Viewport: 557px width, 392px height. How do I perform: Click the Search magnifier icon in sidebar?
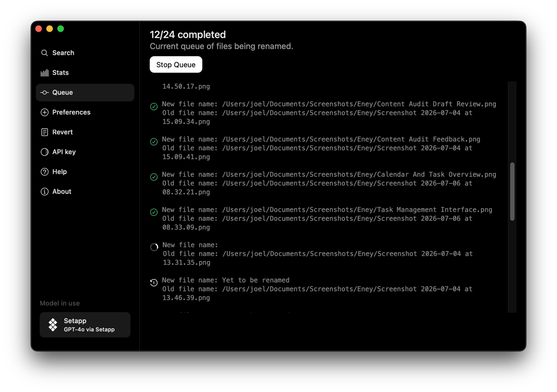point(44,53)
